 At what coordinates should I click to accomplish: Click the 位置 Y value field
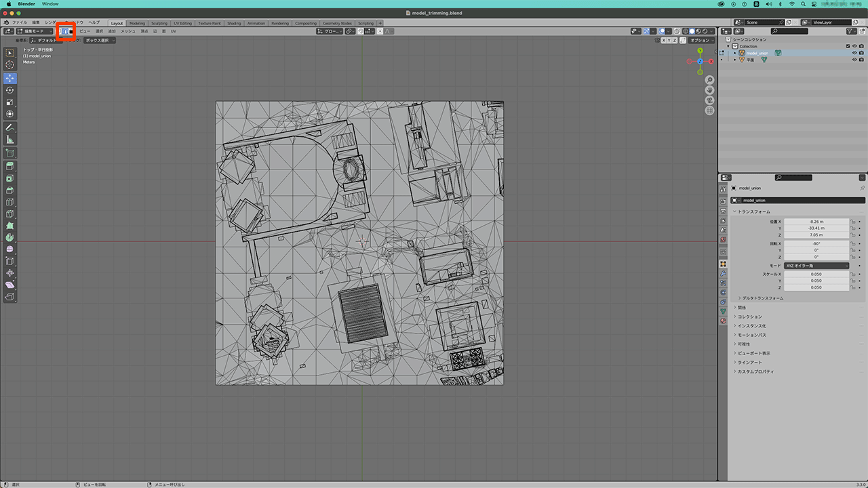816,228
